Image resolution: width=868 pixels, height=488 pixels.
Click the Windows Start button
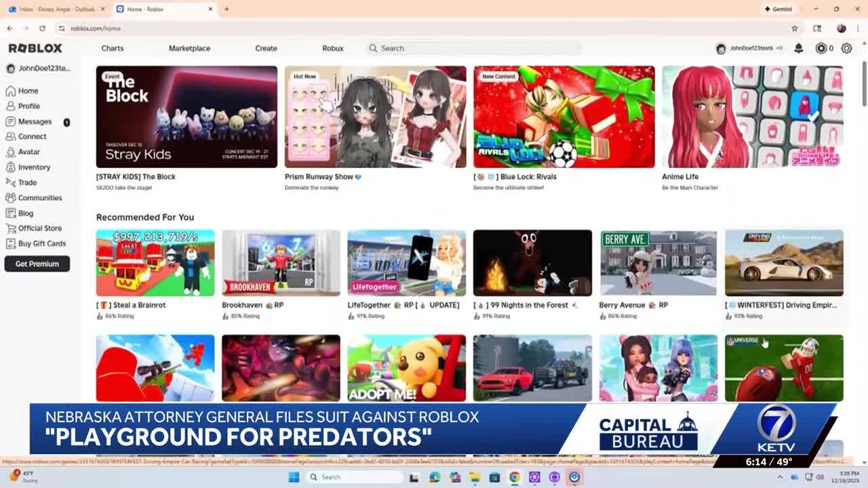coord(294,477)
